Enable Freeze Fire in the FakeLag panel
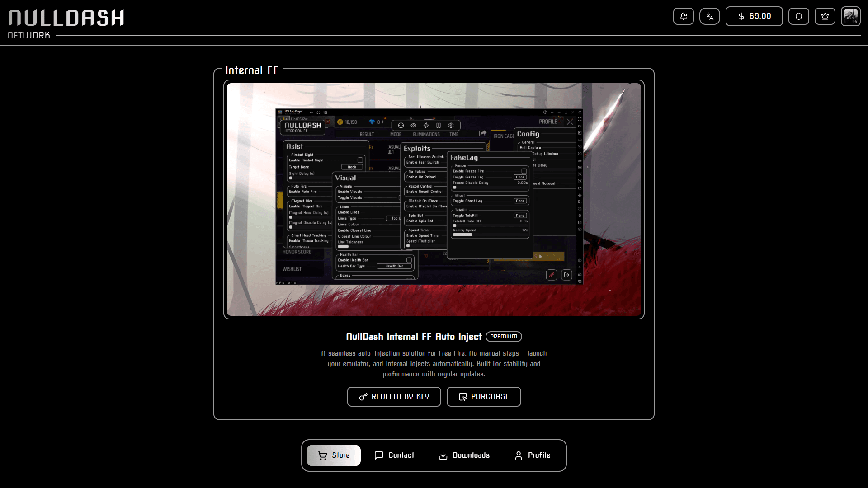Screen dimensions: 868x488 tap(524, 171)
